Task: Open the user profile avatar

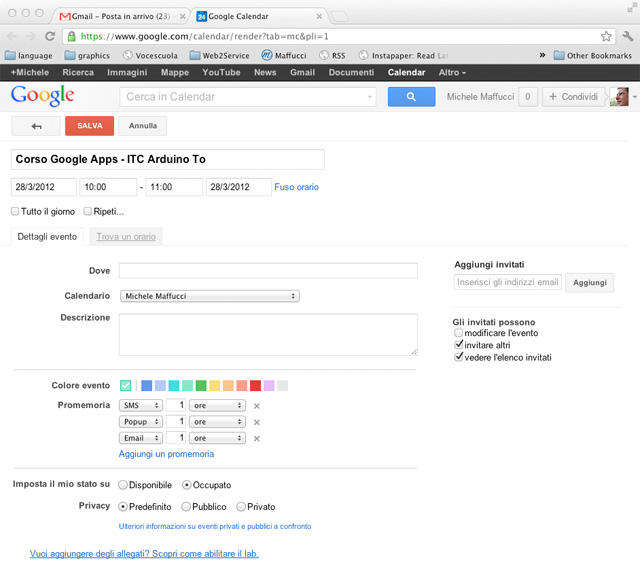Action: coord(620,97)
